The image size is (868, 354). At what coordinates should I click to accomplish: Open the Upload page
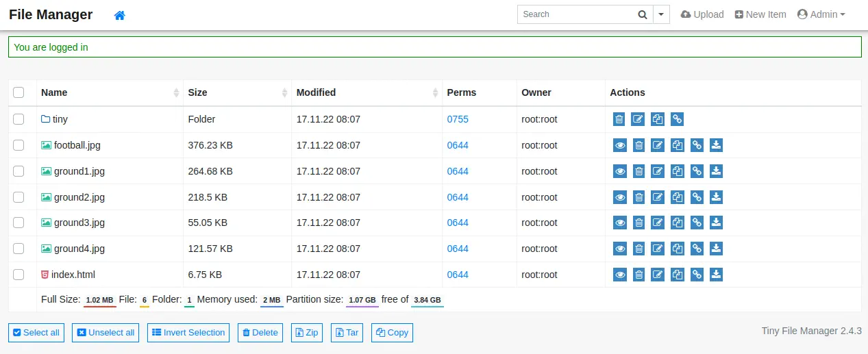(x=702, y=14)
